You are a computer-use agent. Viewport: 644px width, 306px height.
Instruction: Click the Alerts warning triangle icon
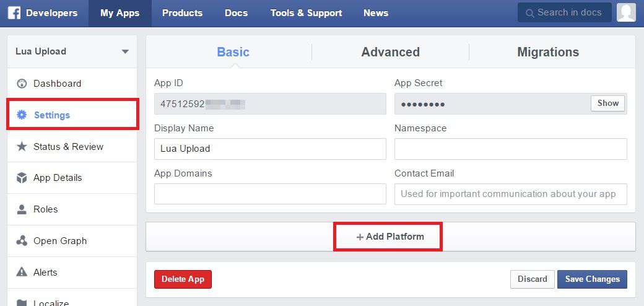coord(22,273)
